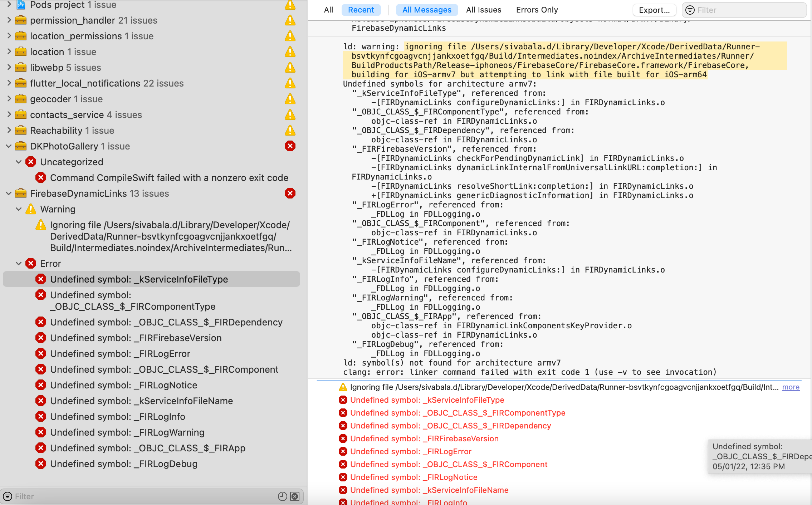Expand the permission_handler issues group

(9, 20)
